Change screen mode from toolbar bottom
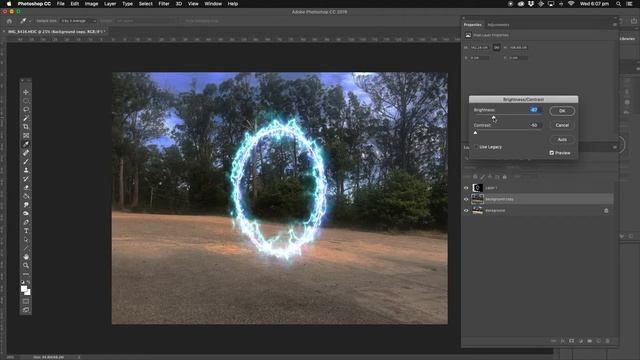This screenshot has height=360, width=640. pos(26,310)
